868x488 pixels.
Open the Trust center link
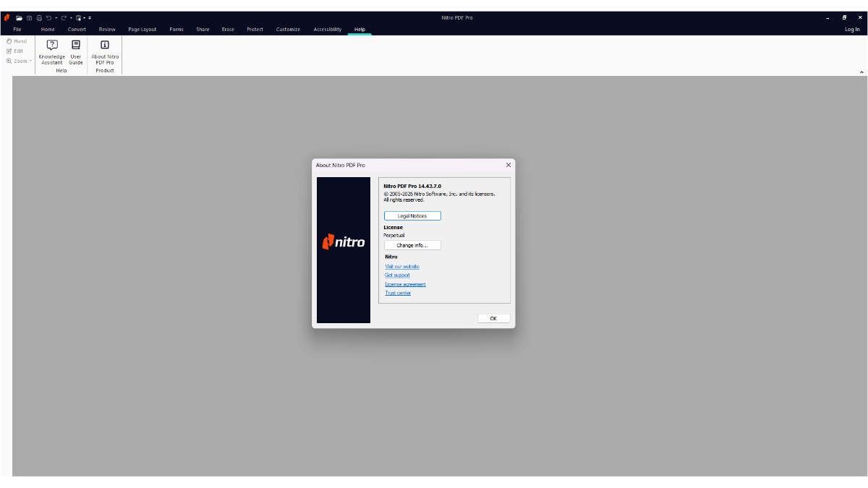398,293
